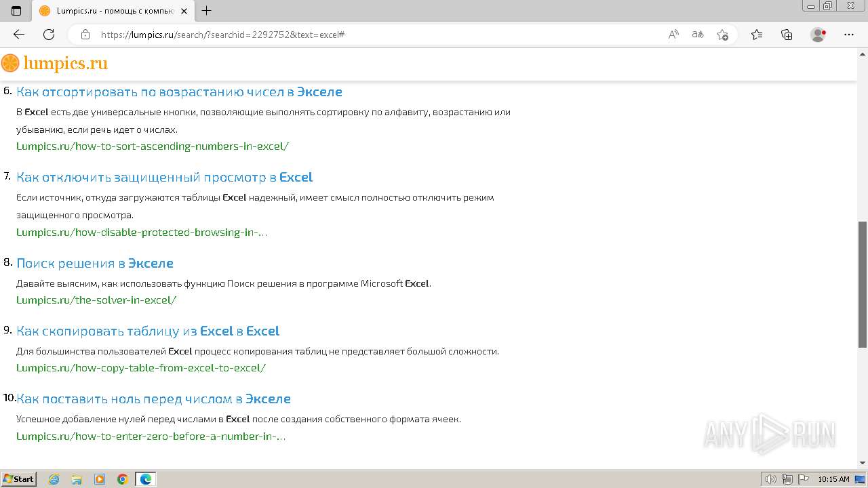868x488 pixels.
Task: Close the Lumpics.ru browser tab
Action: (184, 11)
